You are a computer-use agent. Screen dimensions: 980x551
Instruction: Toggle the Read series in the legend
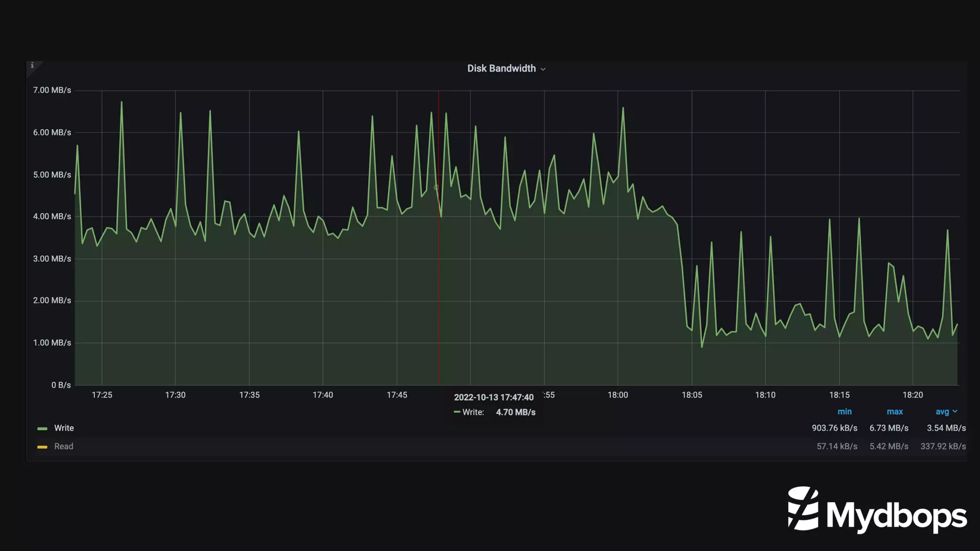64,446
